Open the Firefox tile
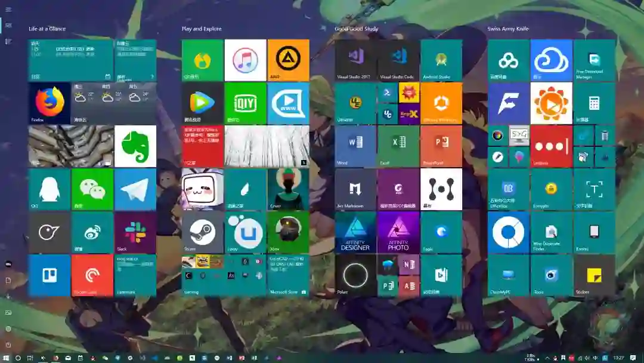This screenshot has width=644, height=363. (49, 103)
